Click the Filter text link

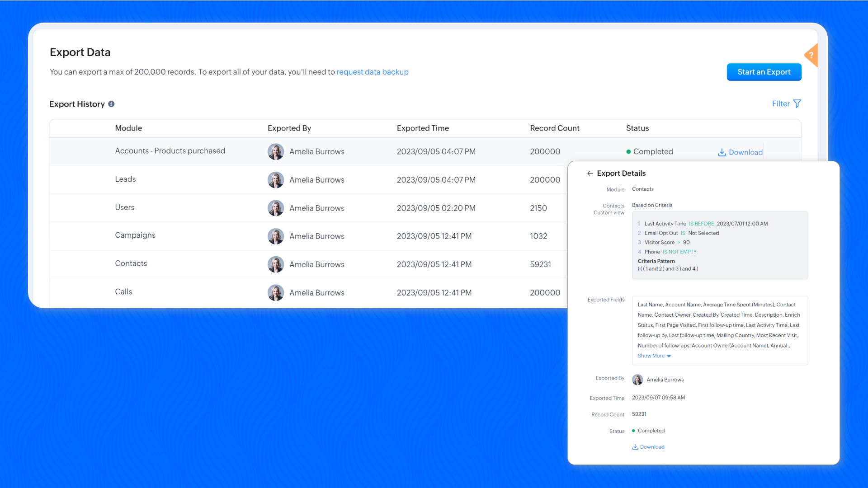pyautogui.click(x=781, y=103)
